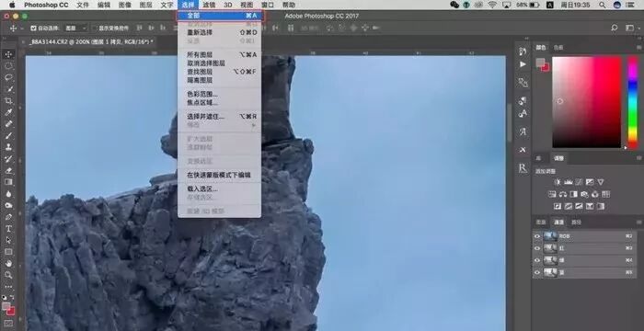Select the Horizontal Type tool
The width and height of the screenshot is (644, 331).
pyautogui.click(x=8, y=229)
